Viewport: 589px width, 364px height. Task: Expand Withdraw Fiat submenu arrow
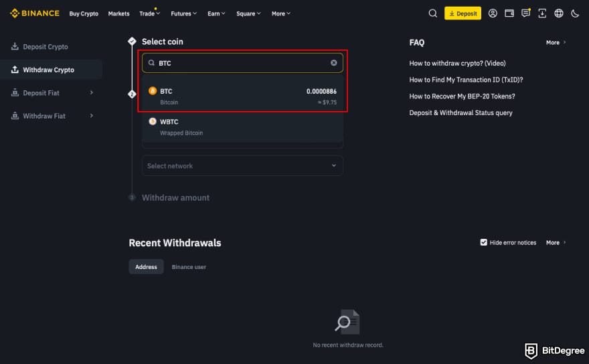[x=91, y=116]
